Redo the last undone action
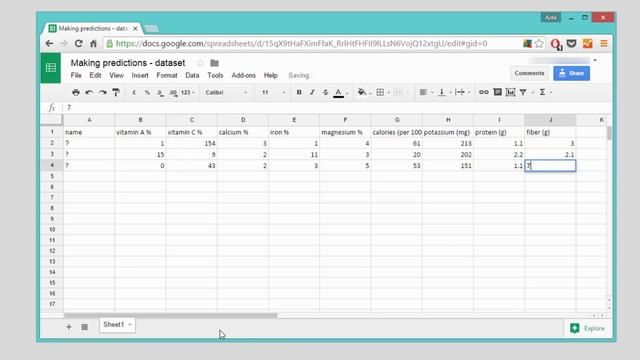Screen dimensions: 640x360 [x=102, y=92]
